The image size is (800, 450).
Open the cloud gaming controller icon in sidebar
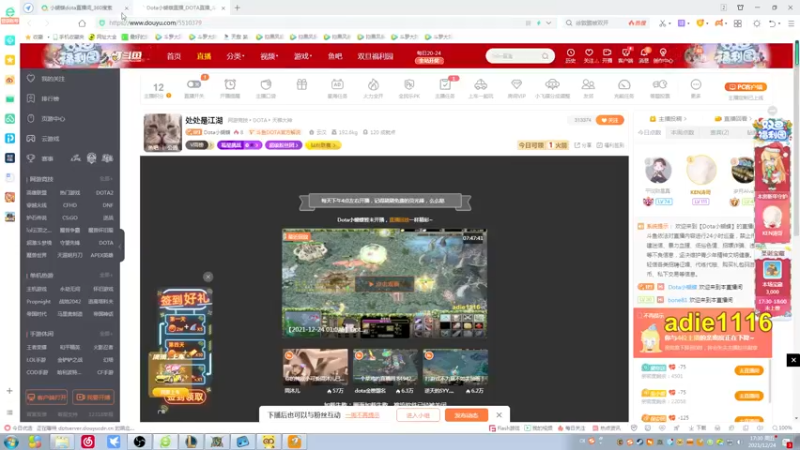pyautogui.click(x=31, y=139)
